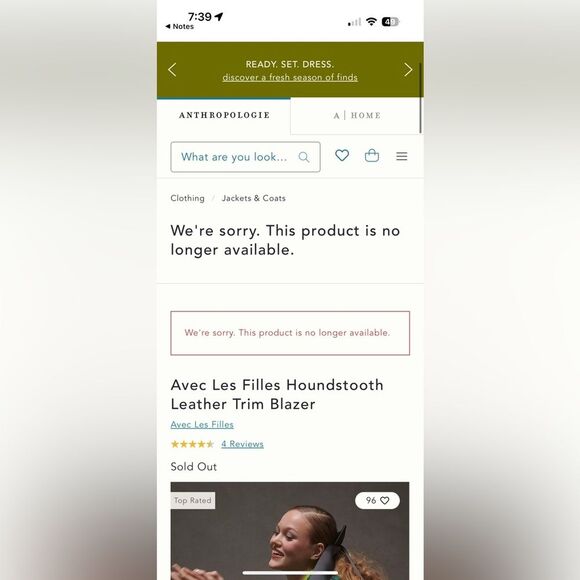580x580 pixels.
Task: Show previous promo banner with left chevron
Action: click(172, 70)
